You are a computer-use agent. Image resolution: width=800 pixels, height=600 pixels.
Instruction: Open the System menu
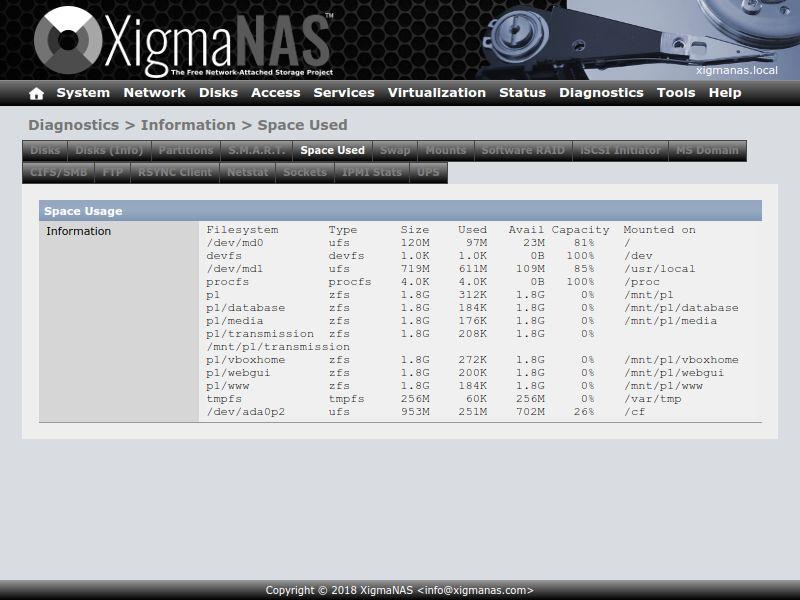pos(83,93)
